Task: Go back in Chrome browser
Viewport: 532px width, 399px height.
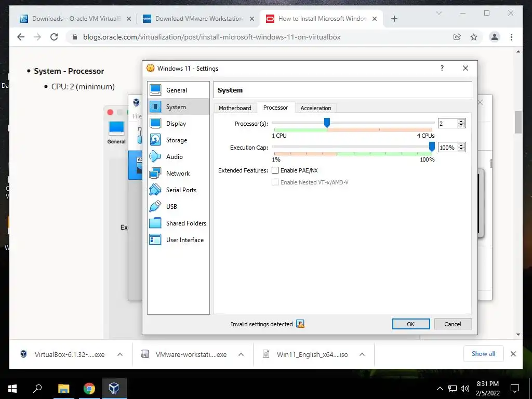Action: [x=21, y=37]
